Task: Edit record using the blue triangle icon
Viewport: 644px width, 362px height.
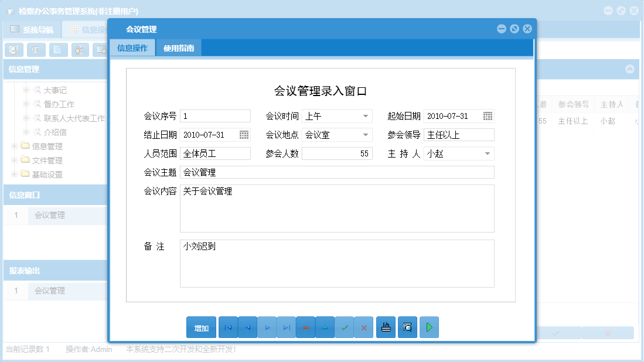Action: 325,327
